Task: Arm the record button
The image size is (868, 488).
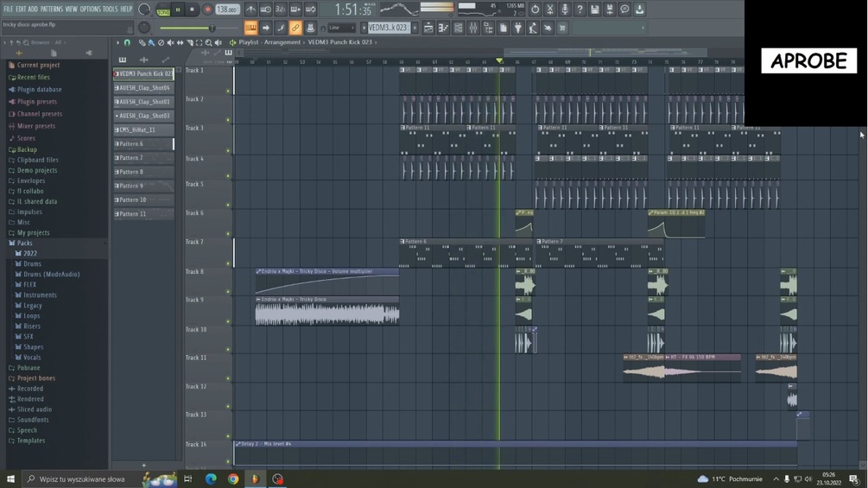Action: (207, 10)
